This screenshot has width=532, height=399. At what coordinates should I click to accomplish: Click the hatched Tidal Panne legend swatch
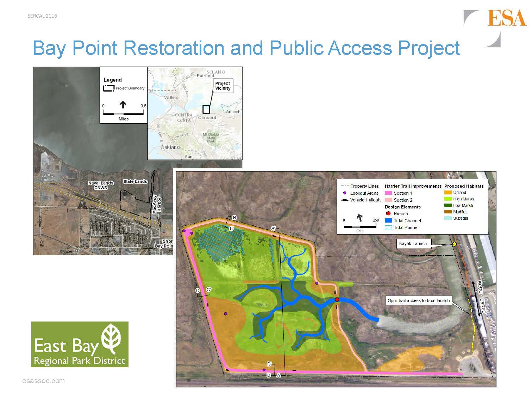click(x=388, y=227)
